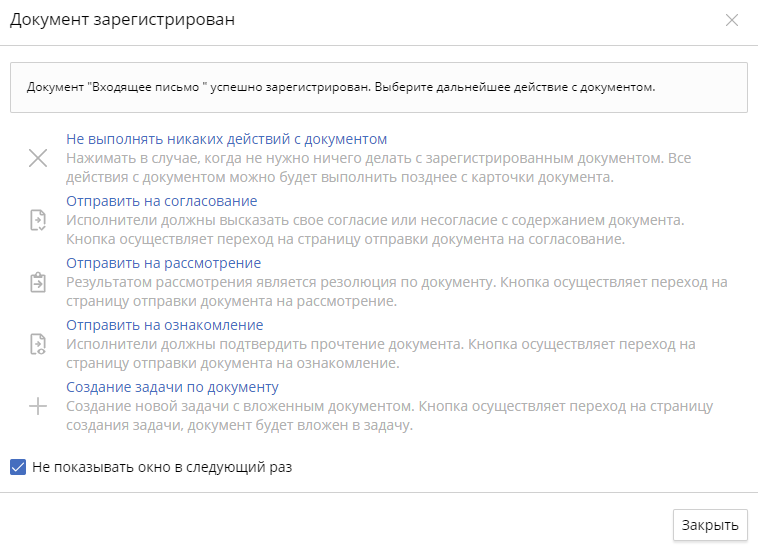This screenshot has width=758, height=549.
Task: Open the 'Создание задачи по документу' link
Action: click(172, 387)
